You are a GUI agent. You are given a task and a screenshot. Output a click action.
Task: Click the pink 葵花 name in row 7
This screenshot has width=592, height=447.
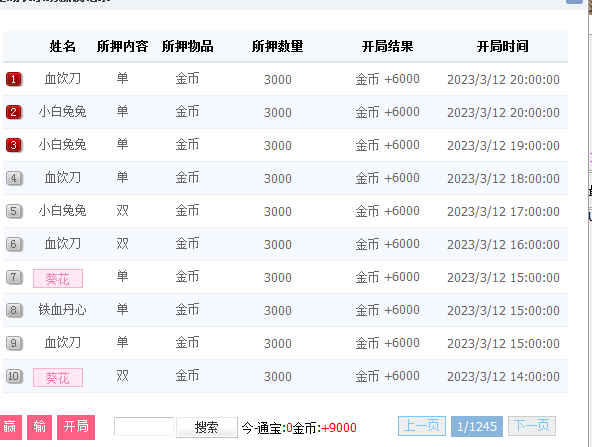coord(58,279)
